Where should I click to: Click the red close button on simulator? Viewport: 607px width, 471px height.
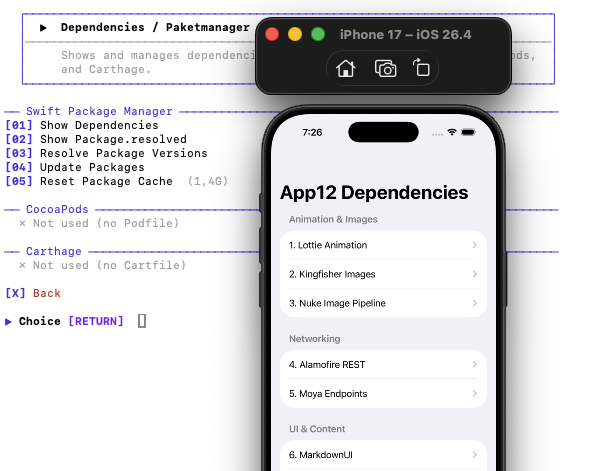[x=272, y=34]
